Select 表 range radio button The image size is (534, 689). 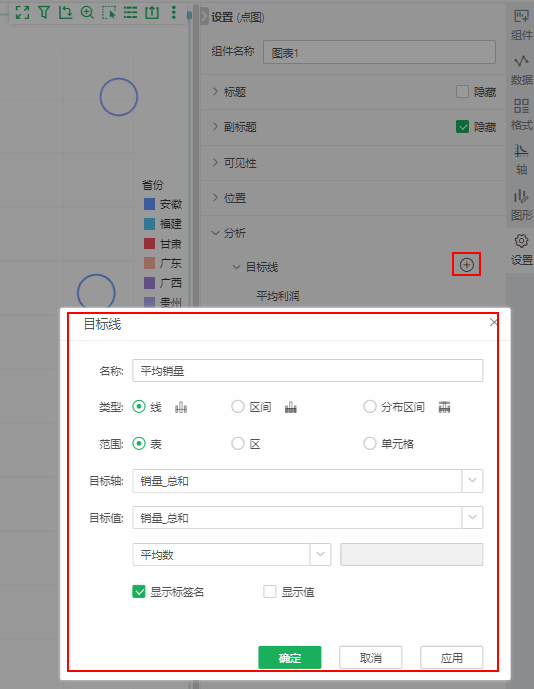(x=139, y=444)
